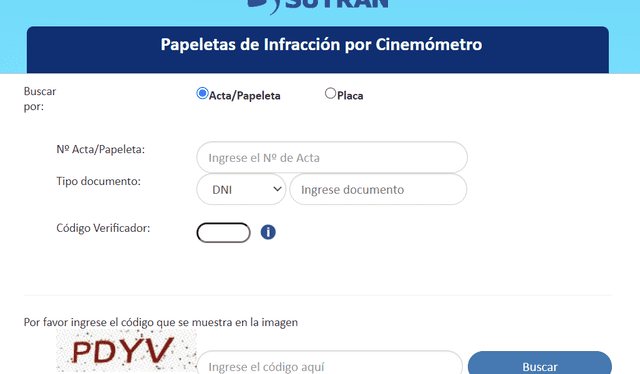
Task: Click the Tipo documento label
Action: [x=98, y=181]
